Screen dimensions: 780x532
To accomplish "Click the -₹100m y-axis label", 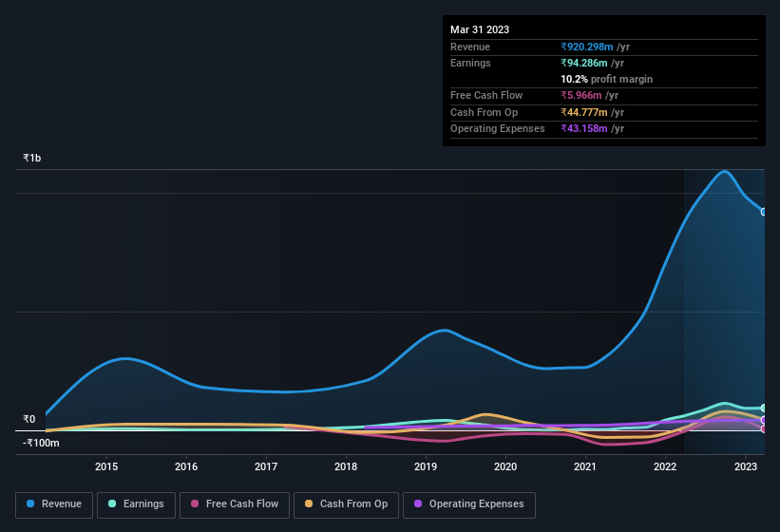I will (41, 443).
